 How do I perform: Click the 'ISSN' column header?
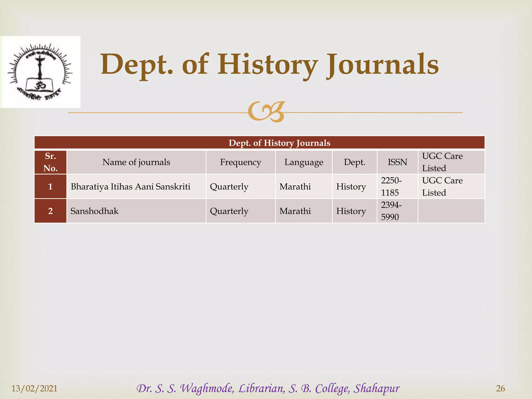pos(397,162)
